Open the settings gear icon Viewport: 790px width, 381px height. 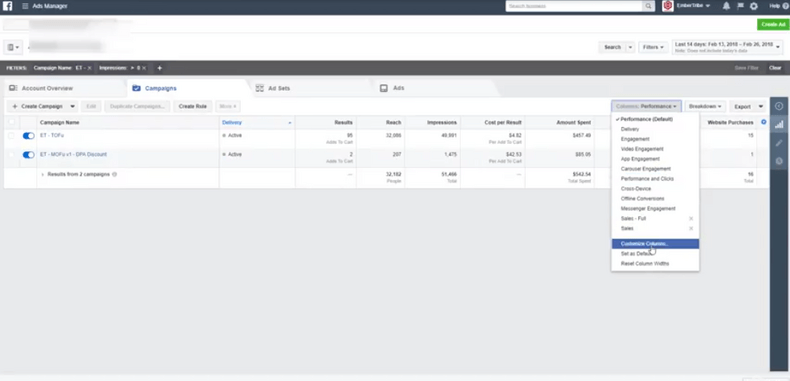pyautogui.click(x=754, y=6)
